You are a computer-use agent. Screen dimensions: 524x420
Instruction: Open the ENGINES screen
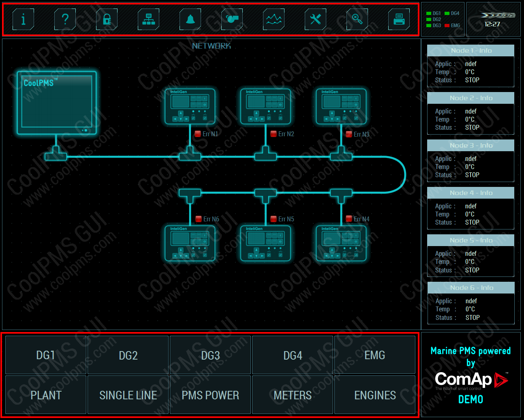(x=375, y=395)
